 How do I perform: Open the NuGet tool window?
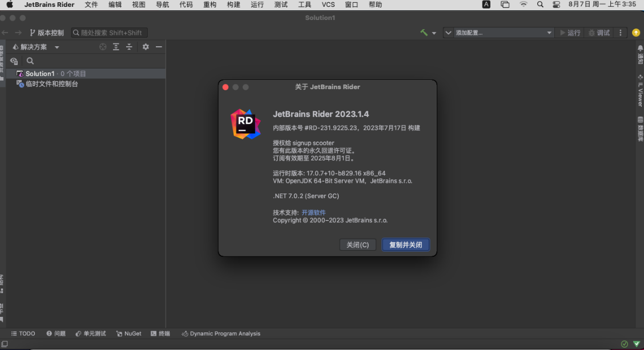coord(129,333)
